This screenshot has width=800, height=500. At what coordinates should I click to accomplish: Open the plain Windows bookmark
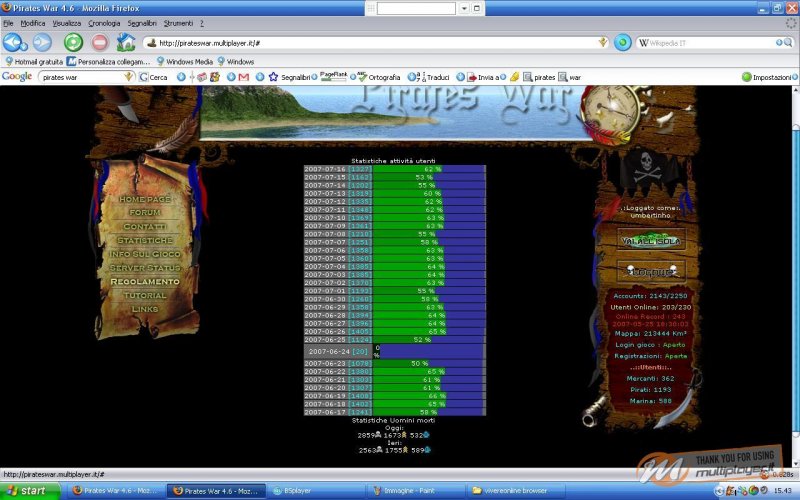[236, 61]
